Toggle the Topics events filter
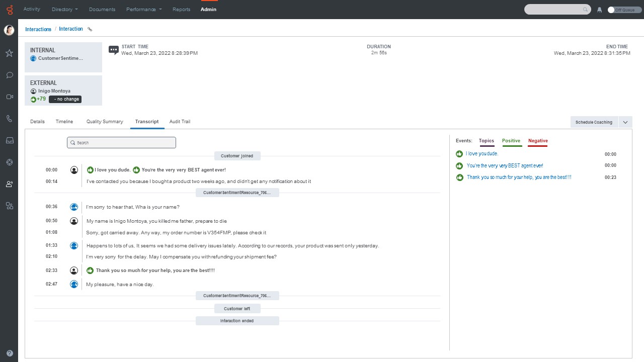Screen dimensions: 644x362 point(487,141)
